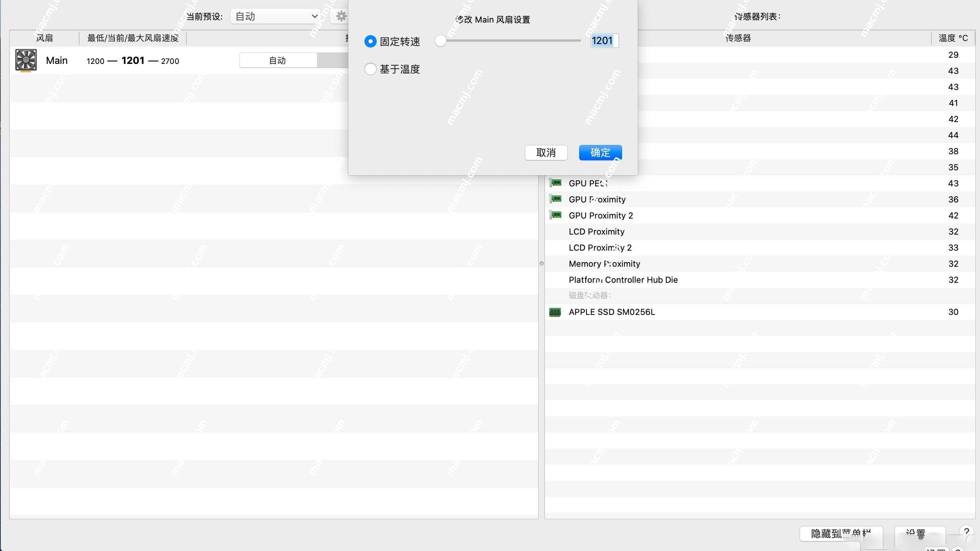This screenshot has width=980, height=551.
Task: Open the current preset (自动) dropdown
Action: (276, 16)
